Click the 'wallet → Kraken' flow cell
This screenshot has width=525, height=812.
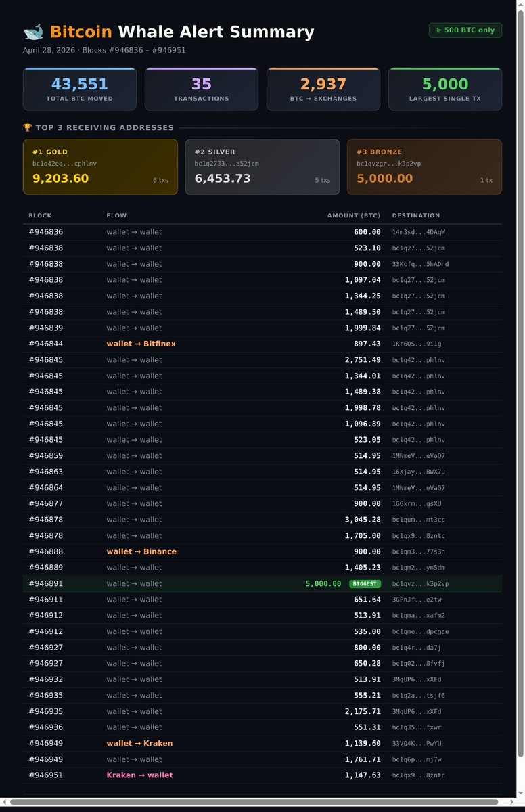pyautogui.click(x=139, y=743)
